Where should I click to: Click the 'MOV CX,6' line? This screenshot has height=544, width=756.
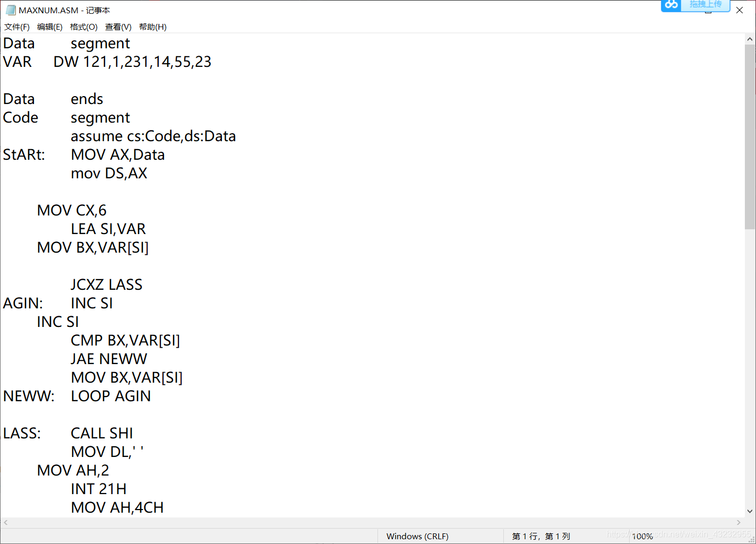(72, 211)
